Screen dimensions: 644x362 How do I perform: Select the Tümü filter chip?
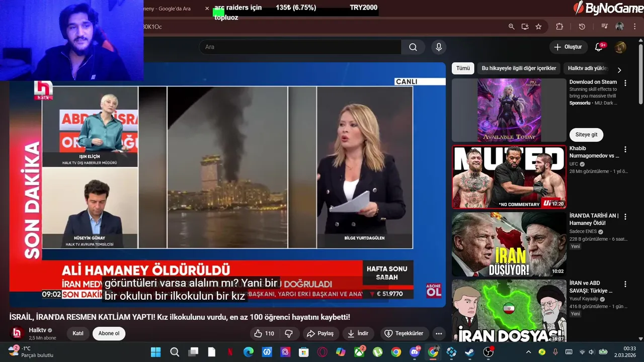[463, 68]
